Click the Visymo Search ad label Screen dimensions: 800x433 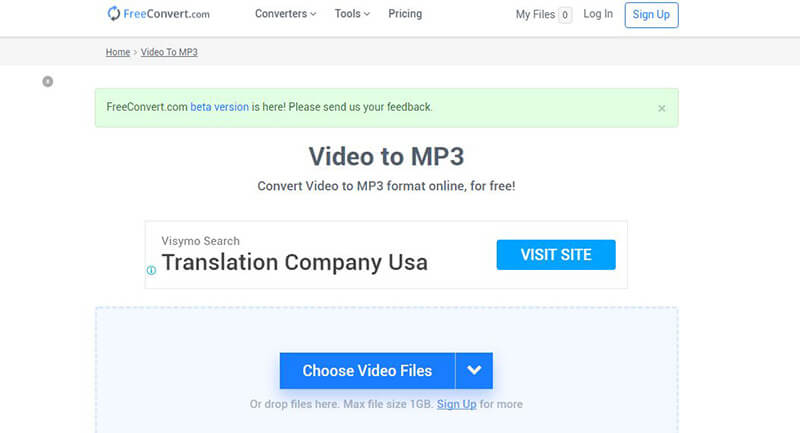pyautogui.click(x=201, y=241)
